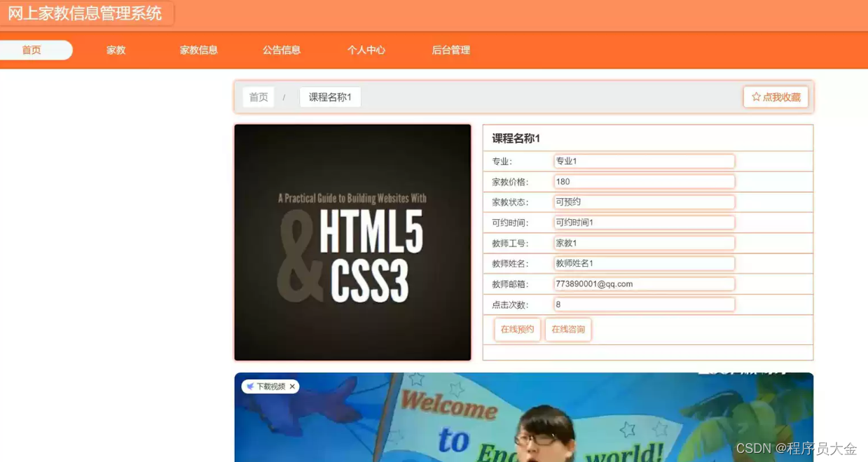This screenshot has width=868, height=462.
Task: Open 公告信息 from the navigation bar
Action: pyautogui.click(x=282, y=50)
